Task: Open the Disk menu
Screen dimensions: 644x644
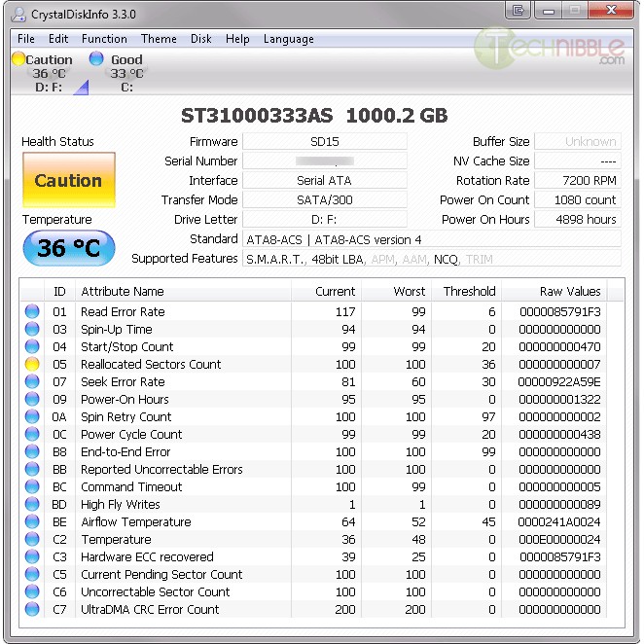Action: click(201, 39)
